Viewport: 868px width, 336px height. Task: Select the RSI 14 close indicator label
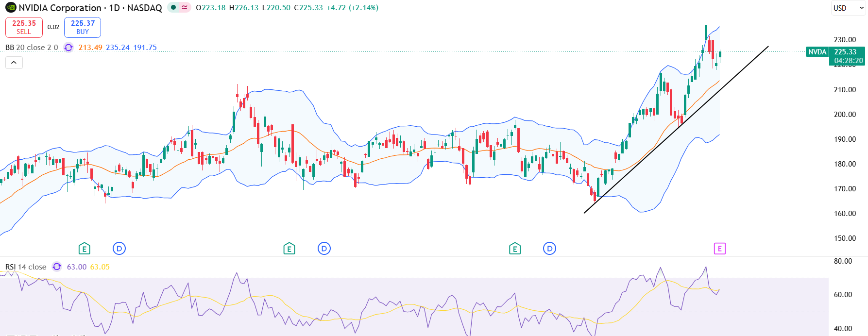point(26,267)
